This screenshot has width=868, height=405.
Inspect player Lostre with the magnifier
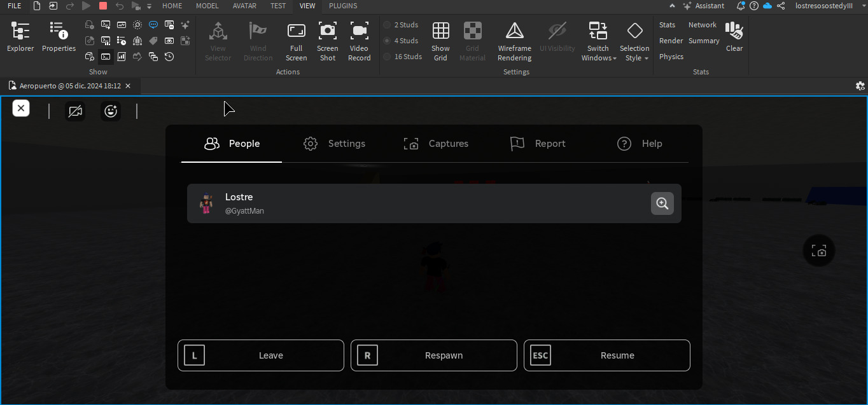point(662,203)
